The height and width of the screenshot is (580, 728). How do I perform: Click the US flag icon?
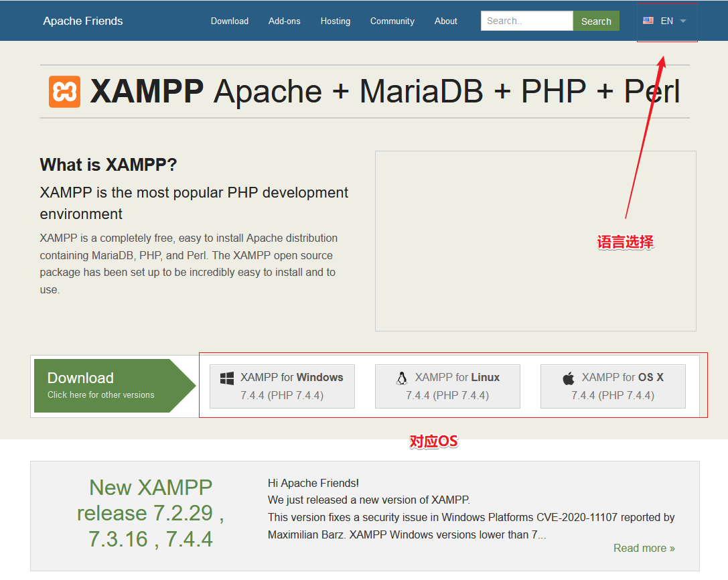pyautogui.click(x=648, y=21)
